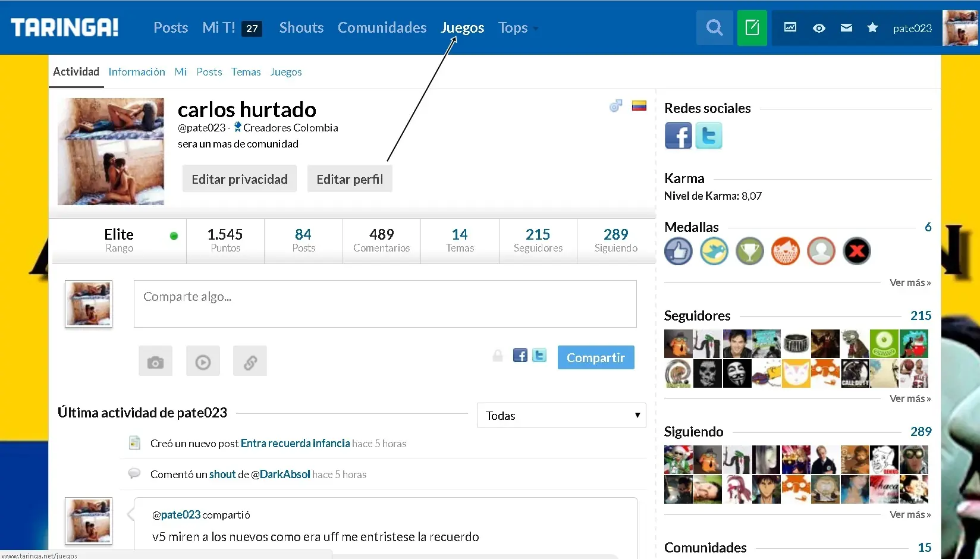980x559 pixels.
Task: Click the 84 Posts stat
Action: coord(303,240)
